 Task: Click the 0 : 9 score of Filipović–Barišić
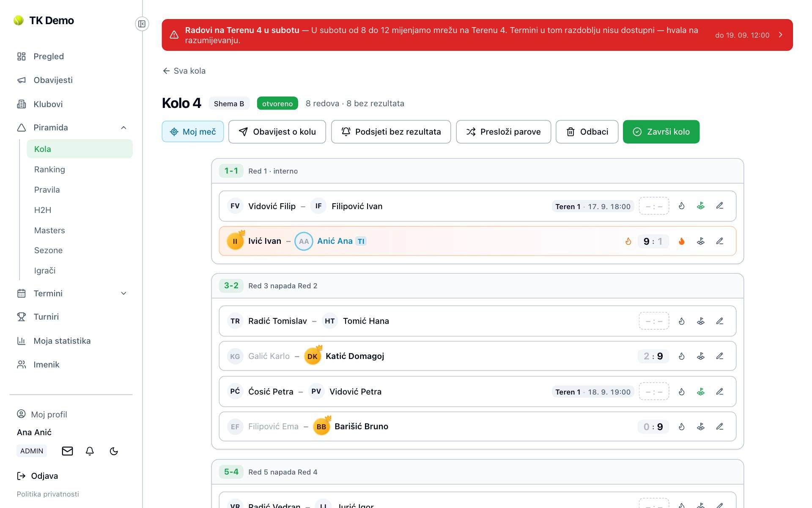click(x=653, y=427)
